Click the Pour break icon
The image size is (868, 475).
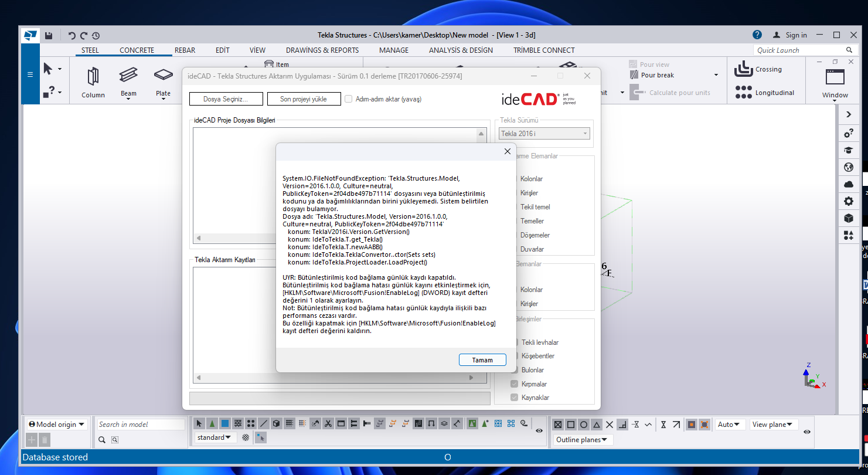(x=634, y=75)
